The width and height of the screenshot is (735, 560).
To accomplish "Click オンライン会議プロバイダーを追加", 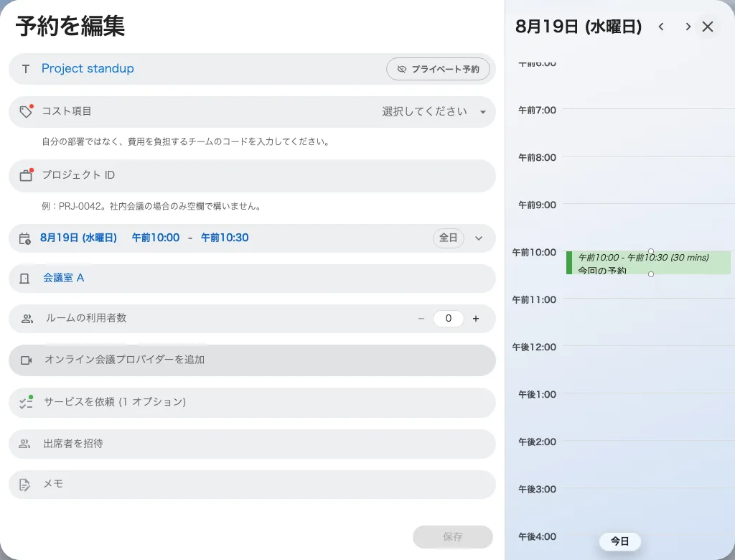I will click(x=252, y=360).
